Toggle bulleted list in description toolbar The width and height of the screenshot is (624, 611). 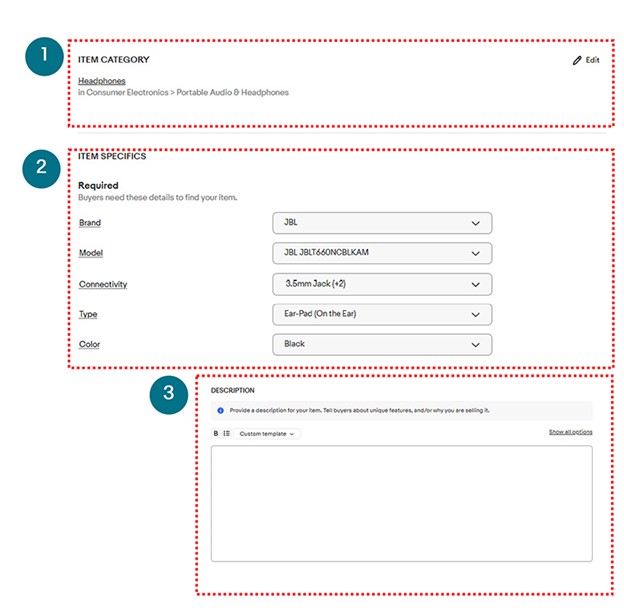226,433
